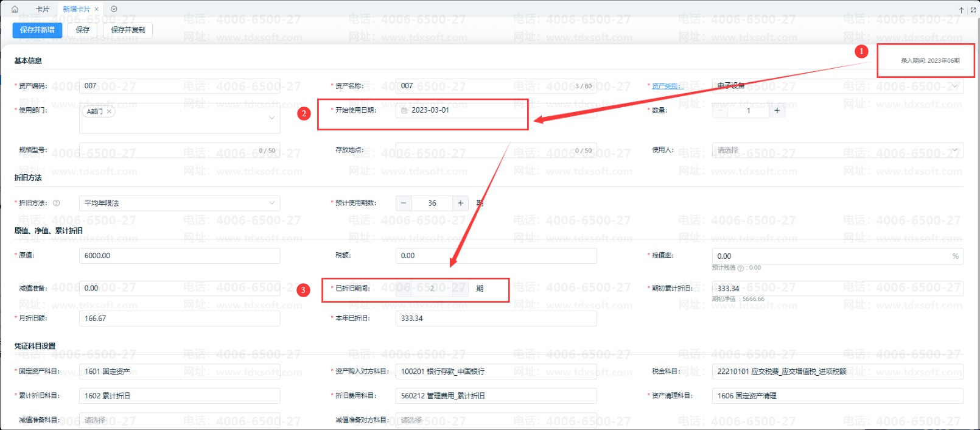The height and width of the screenshot is (430, 980).
Task: Increase 数量 with the plus button
Action: [777, 110]
